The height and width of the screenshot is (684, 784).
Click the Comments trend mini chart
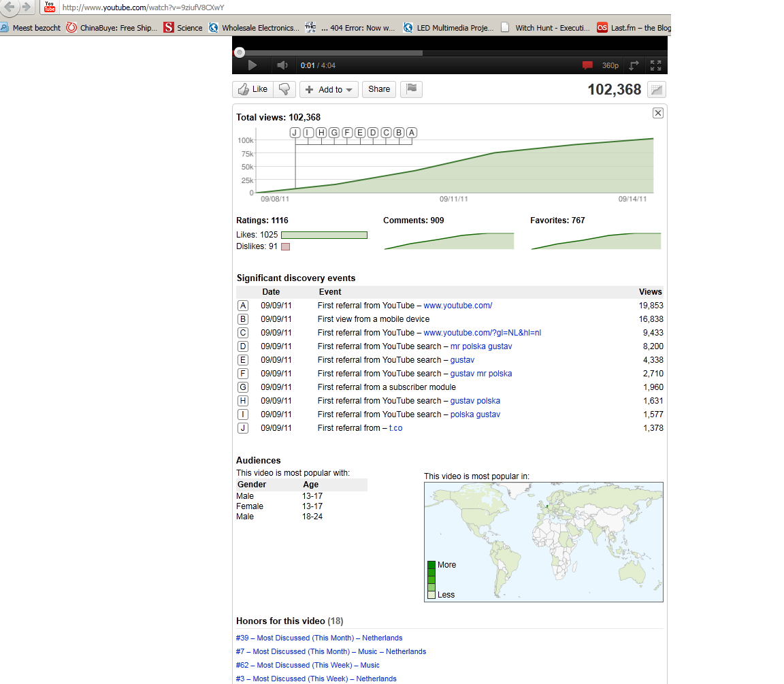(449, 241)
